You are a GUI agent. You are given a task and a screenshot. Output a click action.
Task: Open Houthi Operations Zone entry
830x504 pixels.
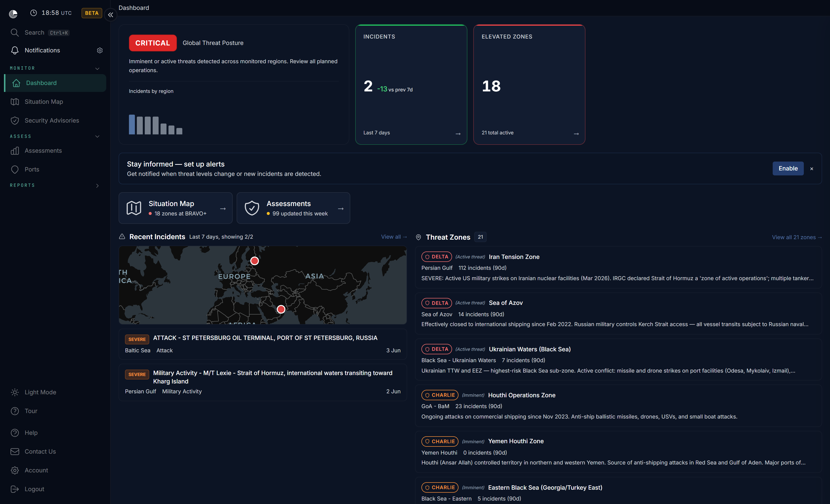pos(618,406)
